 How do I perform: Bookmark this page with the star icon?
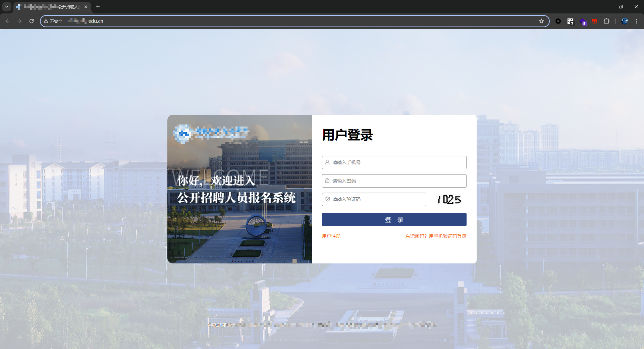coord(541,21)
